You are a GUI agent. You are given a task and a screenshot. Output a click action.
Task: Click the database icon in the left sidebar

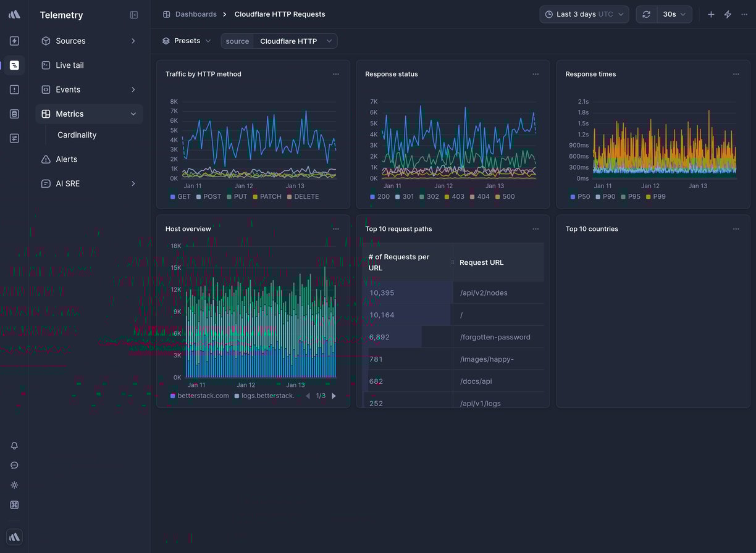coord(14,114)
